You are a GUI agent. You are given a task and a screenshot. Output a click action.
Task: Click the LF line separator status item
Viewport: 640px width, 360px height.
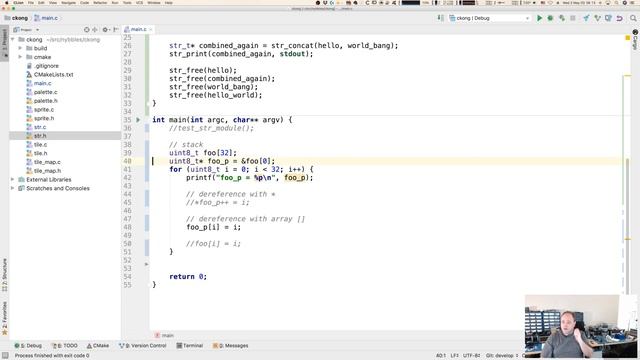(x=454, y=356)
